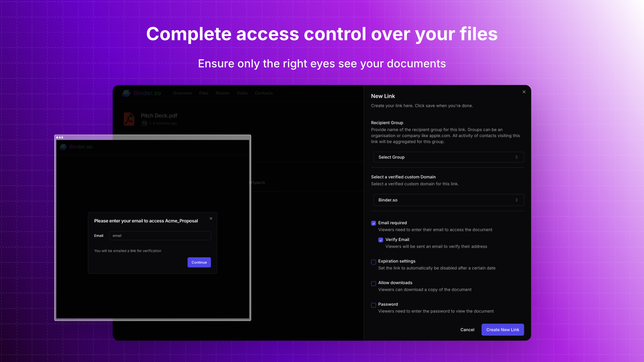Viewport: 644px width, 362px height.
Task: Click the Overview navigation tab icon
Action: point(182,93)
